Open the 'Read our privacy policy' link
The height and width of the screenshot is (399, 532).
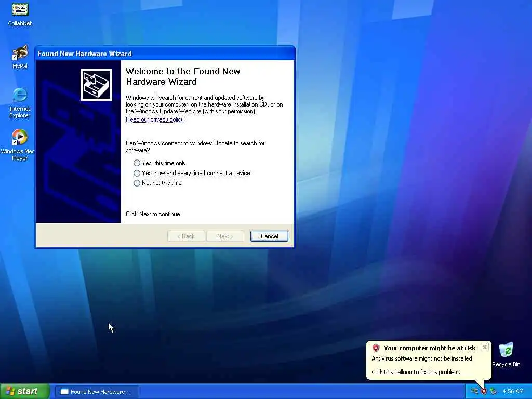click(154, 119)
